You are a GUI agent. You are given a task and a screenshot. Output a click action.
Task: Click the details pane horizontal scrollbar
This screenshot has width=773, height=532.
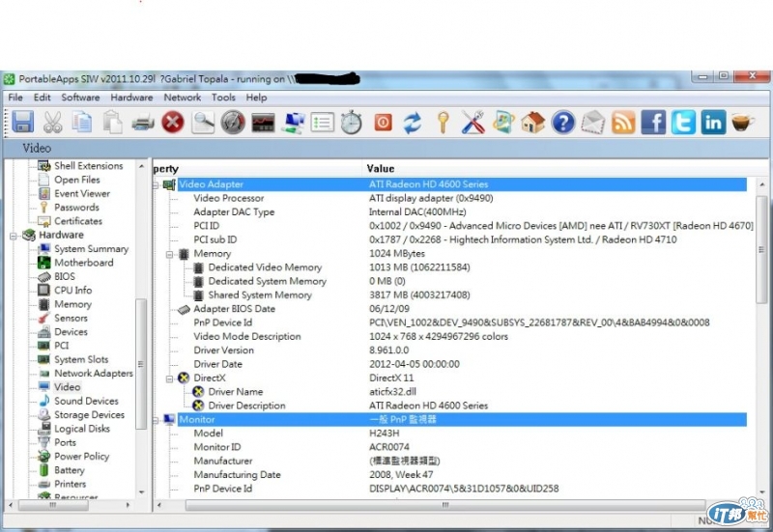tap(445, 505)
